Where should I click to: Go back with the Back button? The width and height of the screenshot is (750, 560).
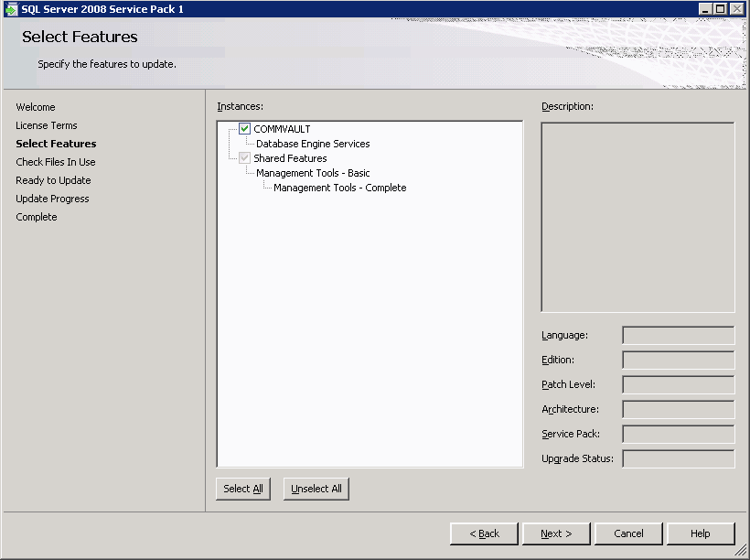click(x=484, y=533)
